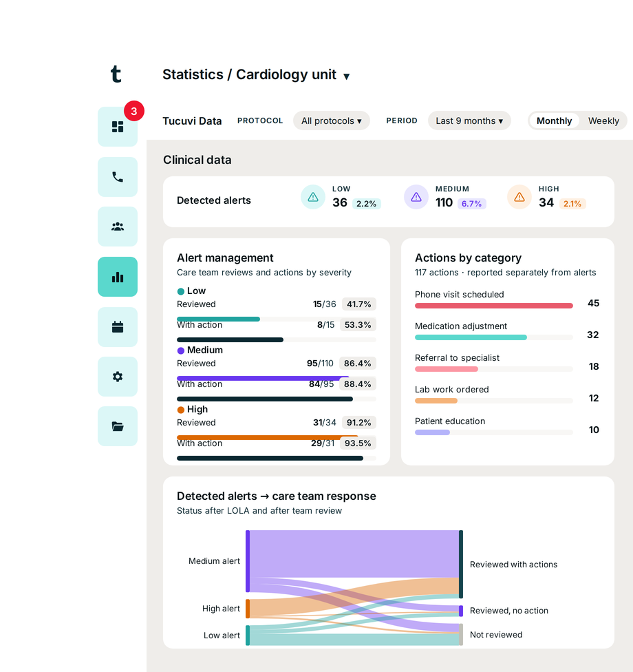The width and height of the screenshot is (633, 672).
Task: Click the Tucuvi Data tab label
Action: pyautogui.click(x=192, y=121)
